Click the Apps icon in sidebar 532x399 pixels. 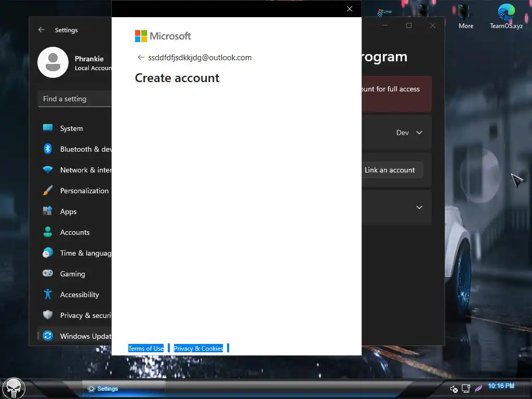click(x=48, y=211)
